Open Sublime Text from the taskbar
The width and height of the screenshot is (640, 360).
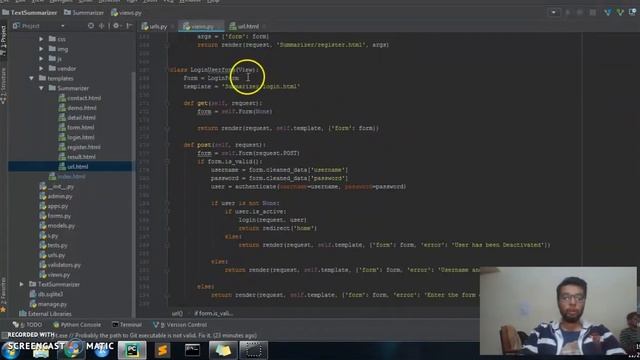coord(162,350)
